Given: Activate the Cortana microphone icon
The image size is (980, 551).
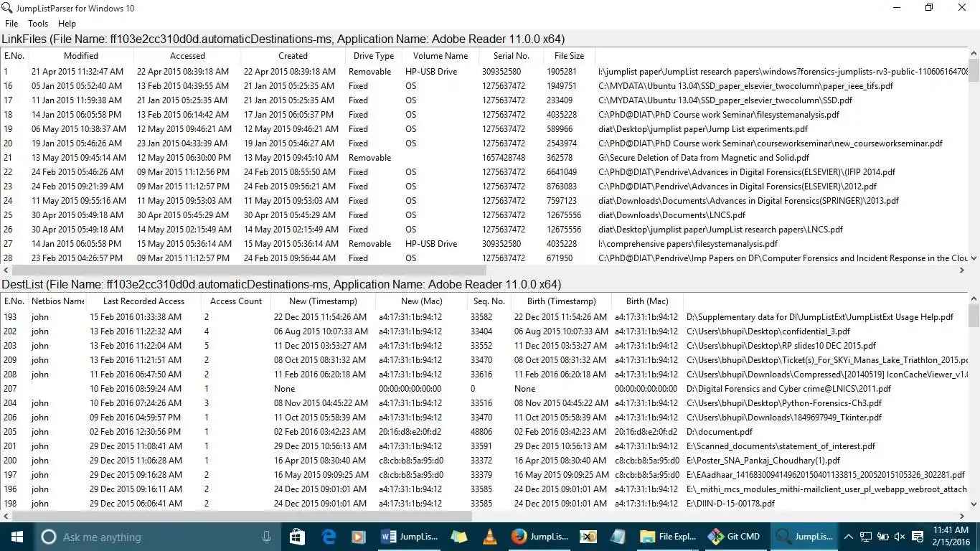Looking at the screenshot, I should pyautogui.click(x=266, y=537).
